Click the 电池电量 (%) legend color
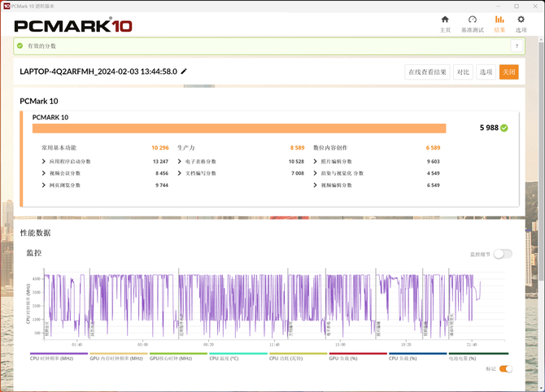 tap(478, 354)
